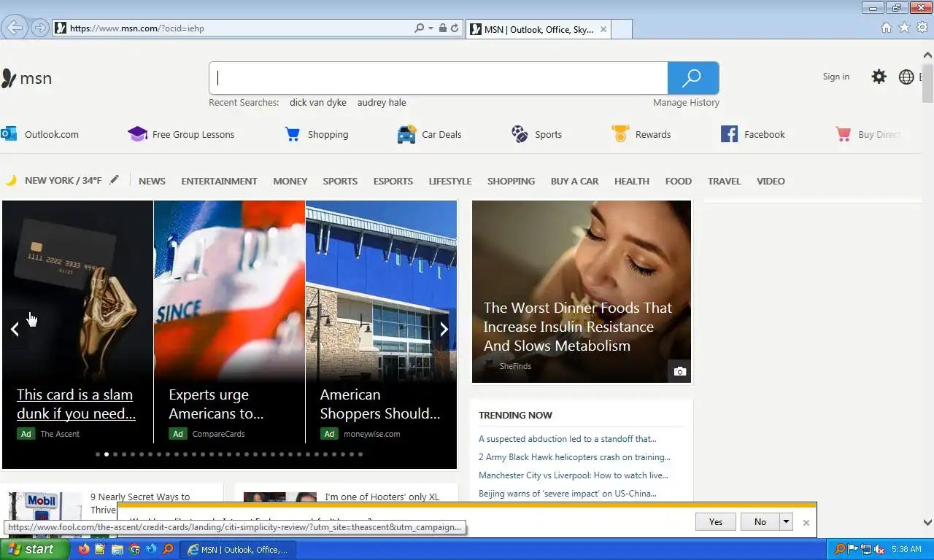
Task: Click into the MSN web search box
Action: (x=439, y=78)
